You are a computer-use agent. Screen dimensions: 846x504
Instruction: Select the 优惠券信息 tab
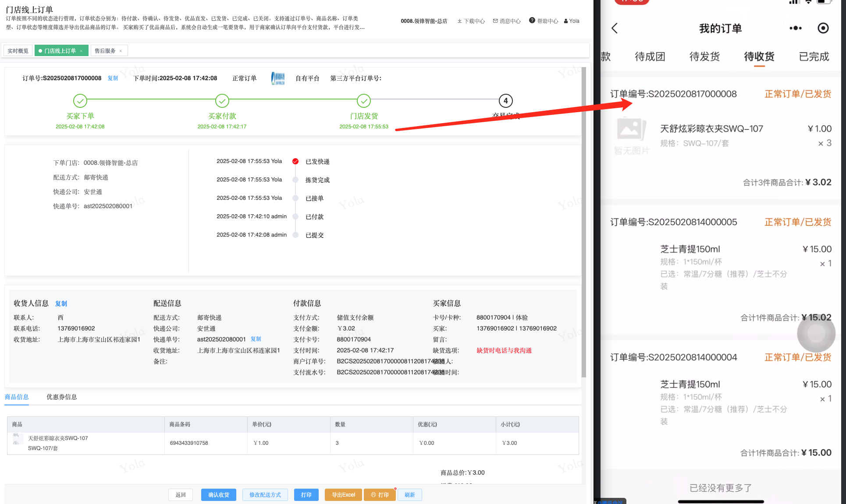61,397
